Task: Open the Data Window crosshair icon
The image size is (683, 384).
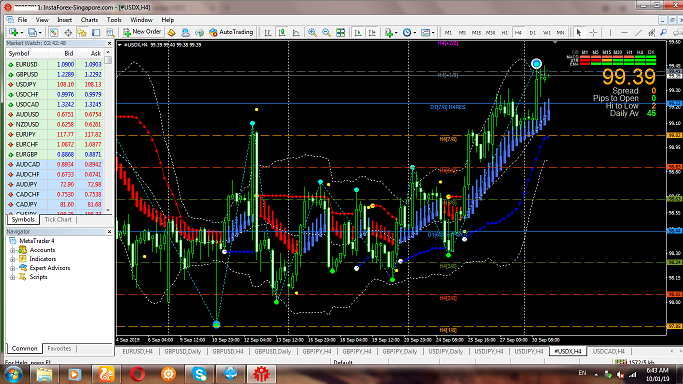Action: tap(68, 33)
